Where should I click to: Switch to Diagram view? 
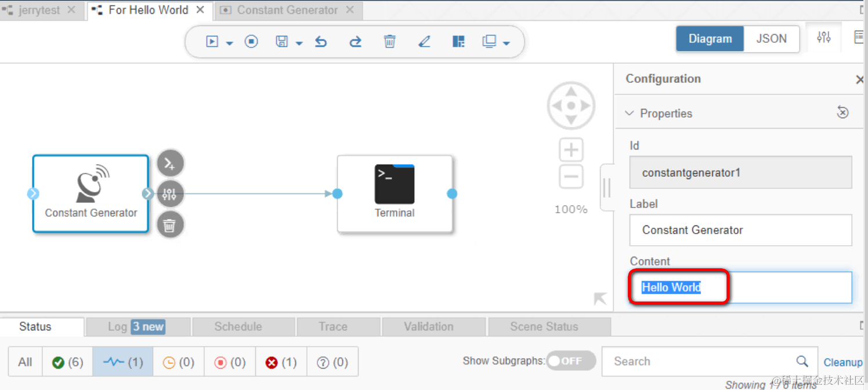(710, 39)
